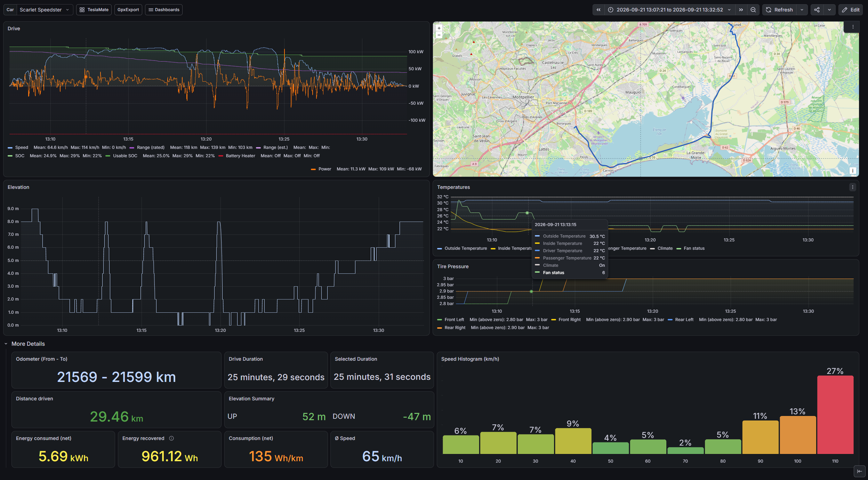Image resolution: width=868 pixels, height=480 pixels.
Task: Open the refresh interval dropdown
Action: 802,10
